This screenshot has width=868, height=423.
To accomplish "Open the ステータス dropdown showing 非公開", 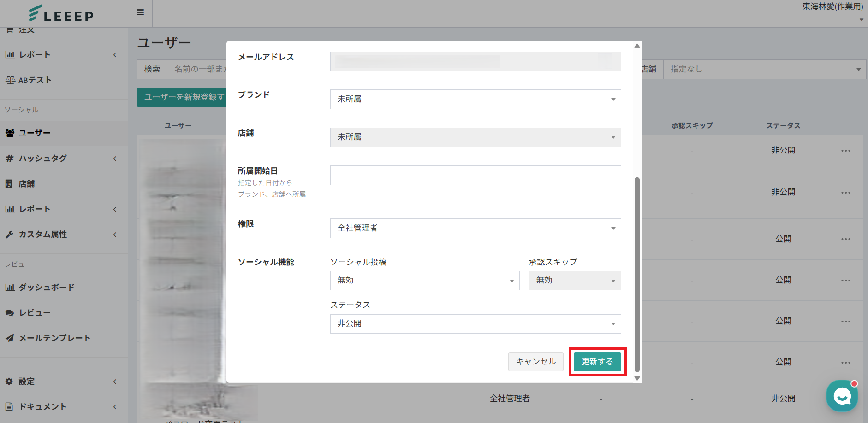I will pyautogui.click(x=476, y=324).
